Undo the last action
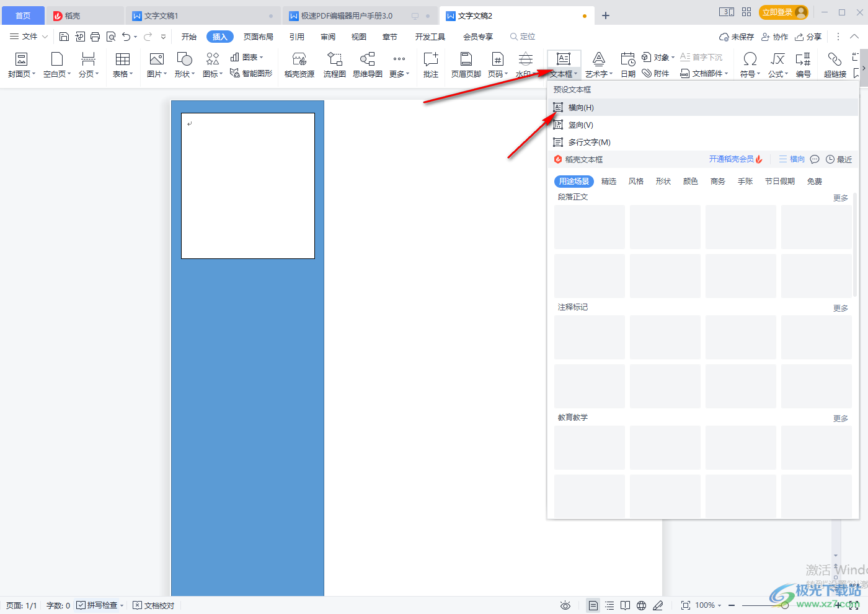Image resolution: width=868 pixels, height=614 pixels. [x=126, y=37]
